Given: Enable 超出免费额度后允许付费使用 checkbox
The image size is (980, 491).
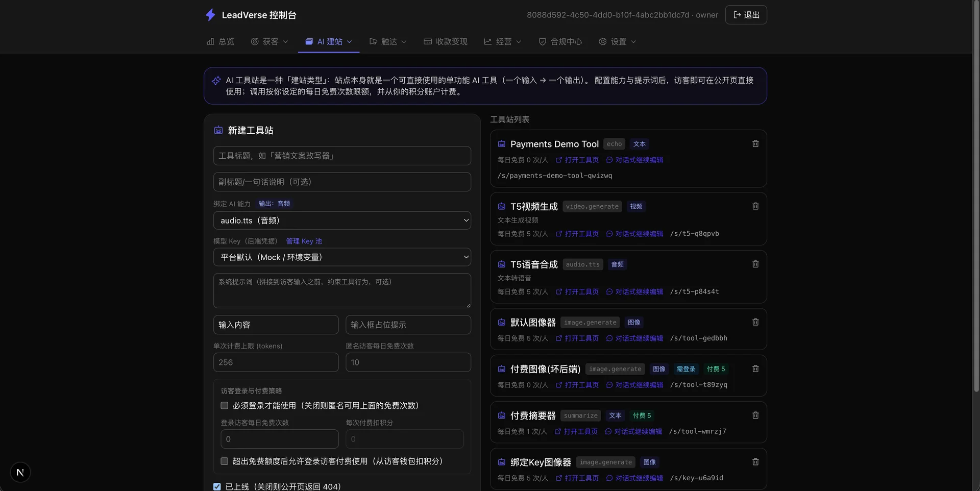Looking at the screenshot, I should point(224,461).
